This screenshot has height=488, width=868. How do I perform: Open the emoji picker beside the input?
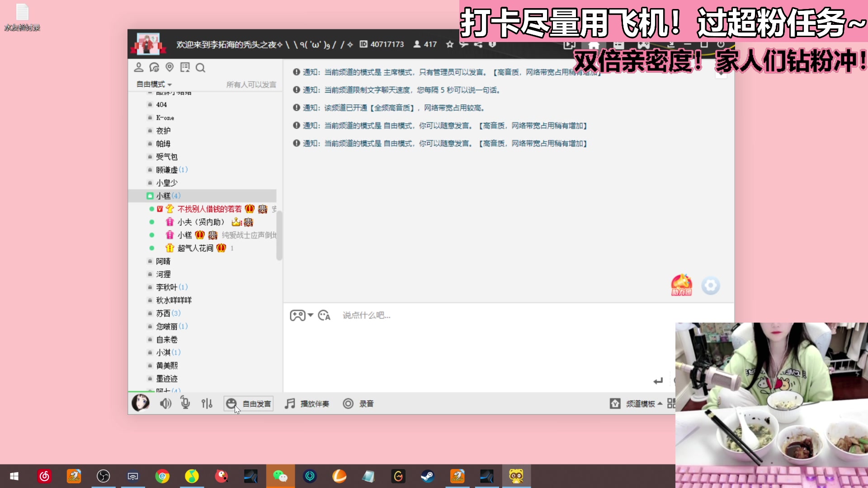(324, 315)
